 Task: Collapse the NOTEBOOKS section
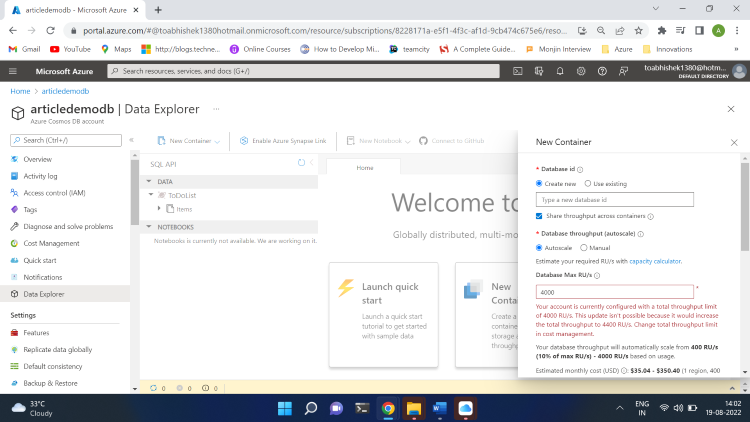(149, 227)
